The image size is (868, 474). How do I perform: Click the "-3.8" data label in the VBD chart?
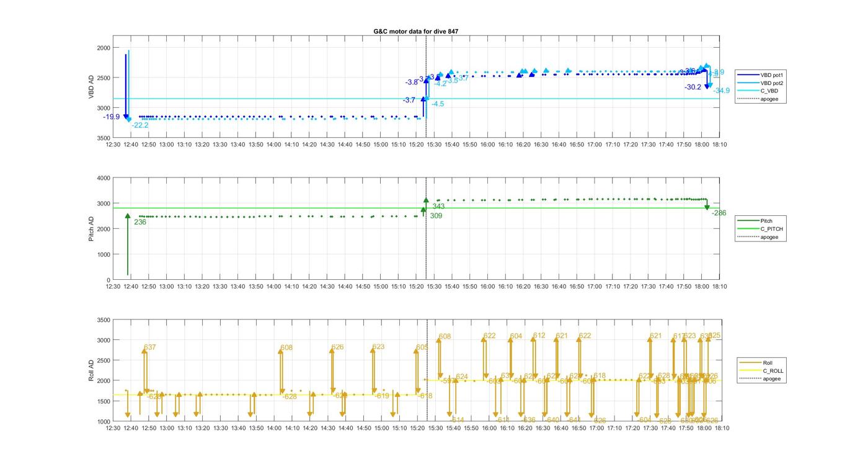click(x=412, y=82)
